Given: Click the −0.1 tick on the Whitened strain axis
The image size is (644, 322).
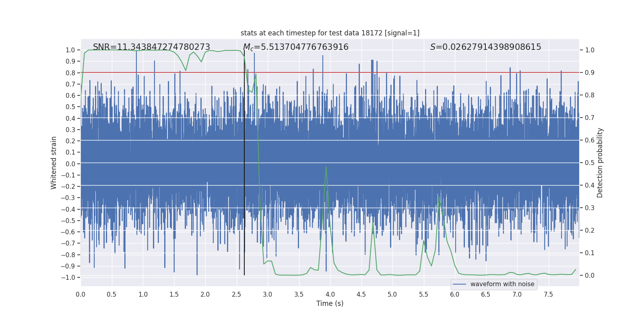Looking at the screenshot, I should pos(68,175).
